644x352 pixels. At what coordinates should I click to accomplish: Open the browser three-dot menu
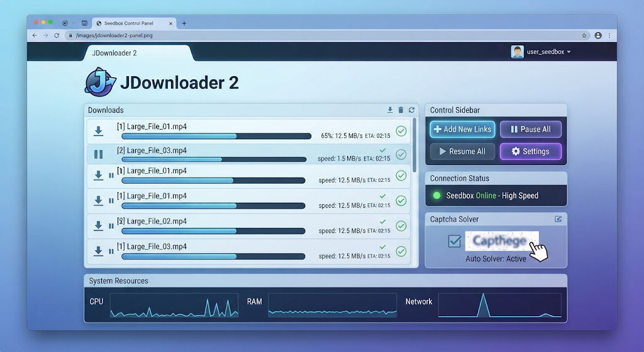609,35
